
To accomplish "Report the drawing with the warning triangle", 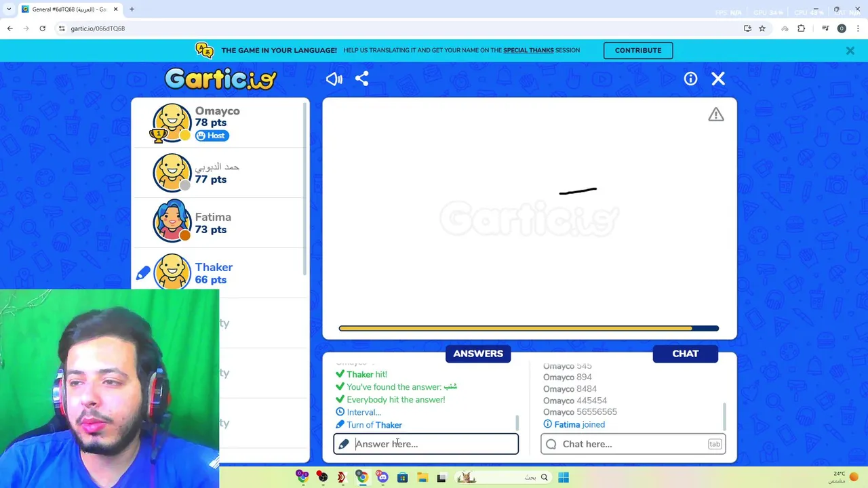I will click(x=716, y=115).
